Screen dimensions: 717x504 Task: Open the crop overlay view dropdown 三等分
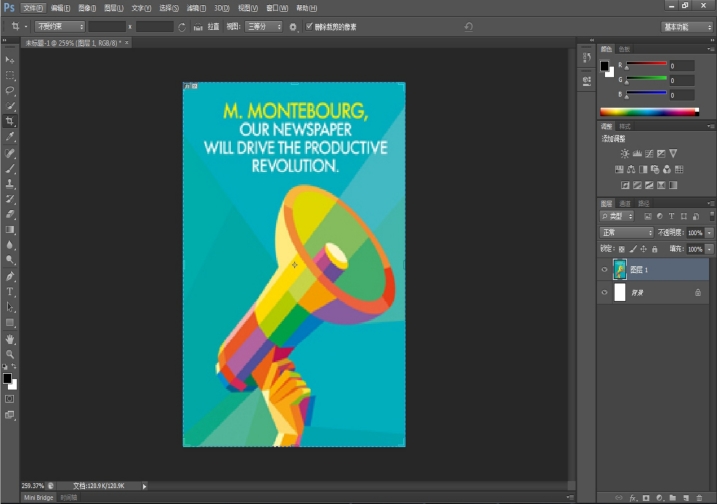(264, 27)
